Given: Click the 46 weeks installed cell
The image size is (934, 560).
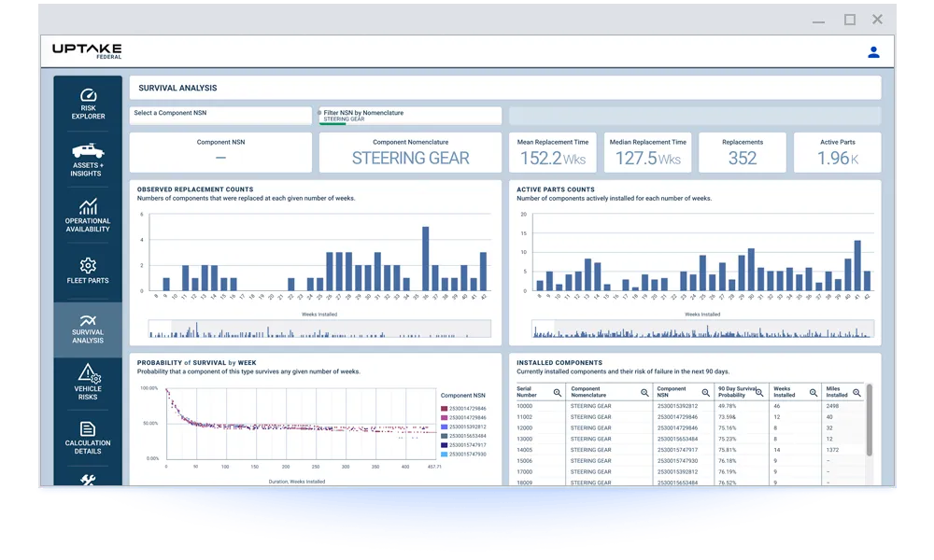Looking at the screenshot, I should pyautogui.click(x=777, y=406).
